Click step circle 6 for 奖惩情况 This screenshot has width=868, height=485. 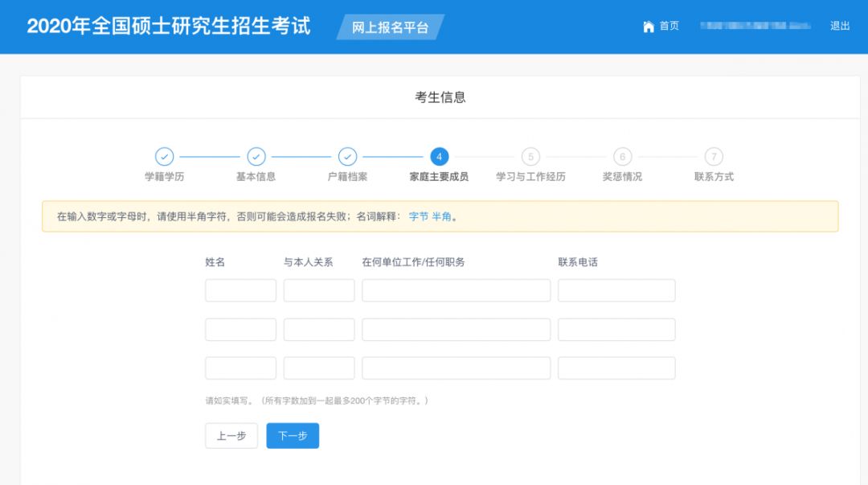click(622, 157)
